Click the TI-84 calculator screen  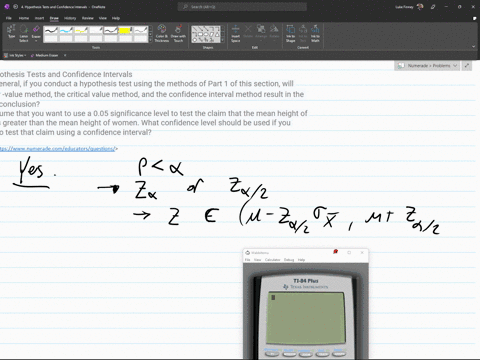pyautogui.click(x=306, y=318)
